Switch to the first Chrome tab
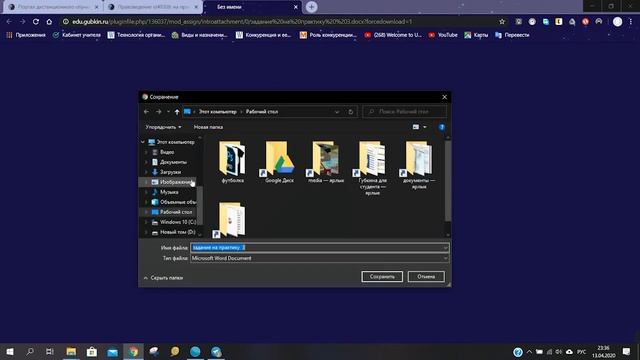The image size is (640, 360). [x=53, y=7]
